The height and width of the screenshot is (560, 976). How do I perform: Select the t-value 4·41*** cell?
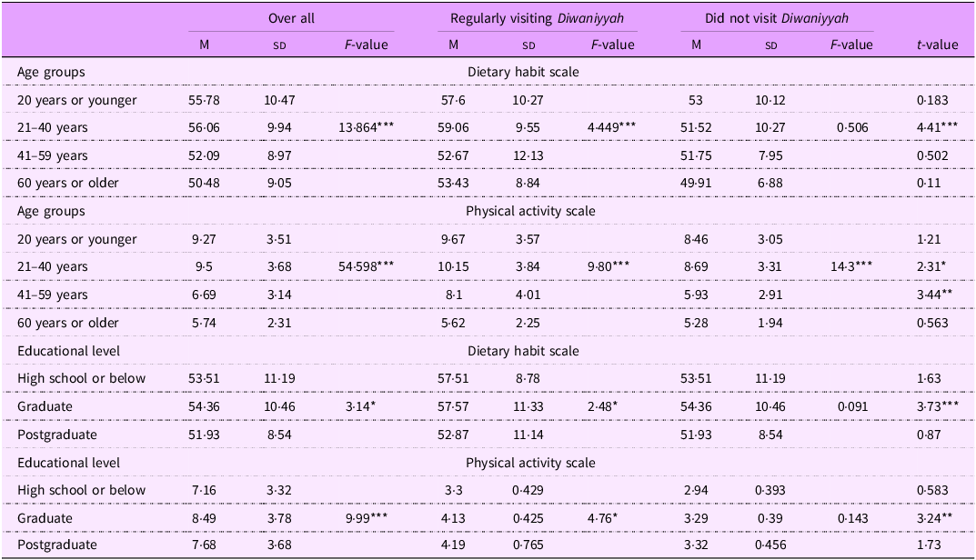point(938,127)
